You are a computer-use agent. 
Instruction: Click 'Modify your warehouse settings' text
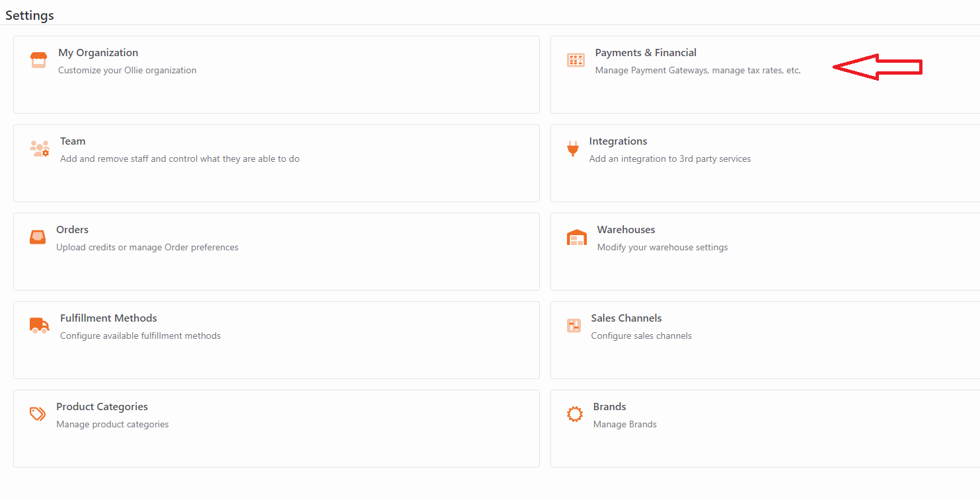pos(662,247)
